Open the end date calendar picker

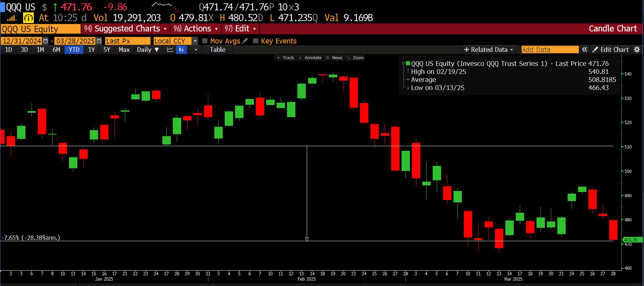(x=99, y=41)
